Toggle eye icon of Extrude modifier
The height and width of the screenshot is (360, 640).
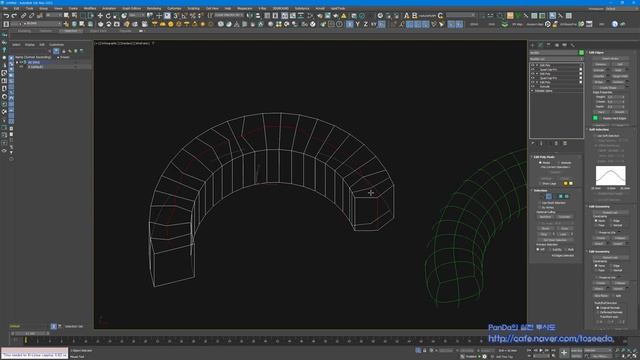coord(533,87)
